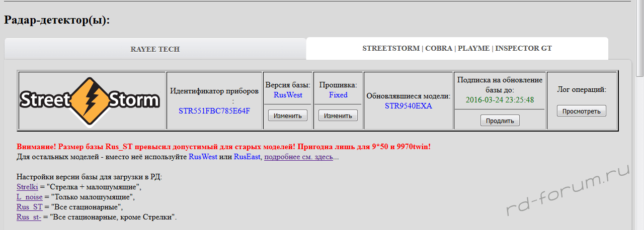This screenshot has height=230, width=644.
Task: Open the Rus_st- database link
Action: (x=29, y=217)
